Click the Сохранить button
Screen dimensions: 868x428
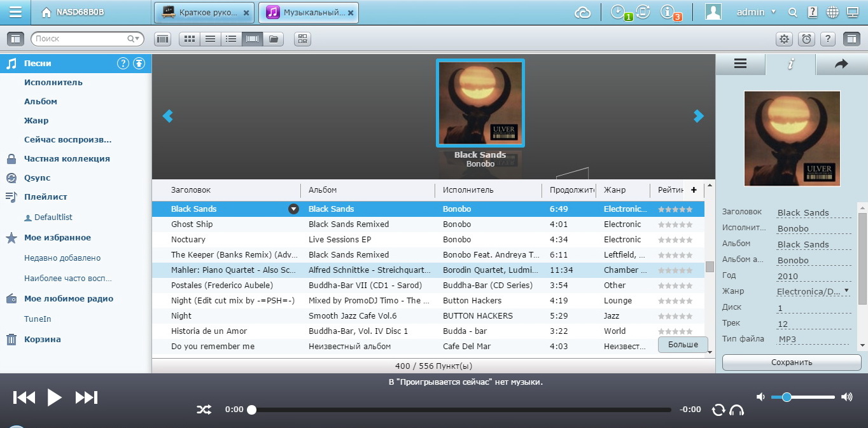point(792,362)
